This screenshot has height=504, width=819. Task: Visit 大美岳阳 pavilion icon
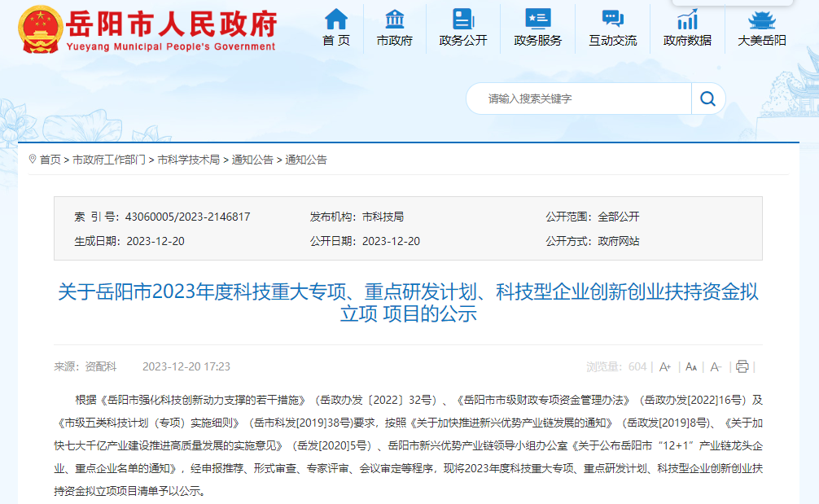(762, 19)
